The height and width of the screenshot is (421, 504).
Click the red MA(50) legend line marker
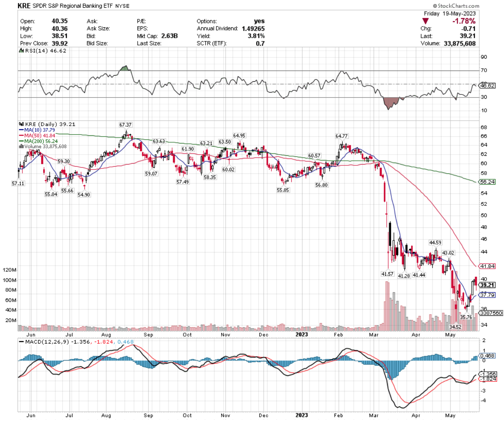click(21, 136)
